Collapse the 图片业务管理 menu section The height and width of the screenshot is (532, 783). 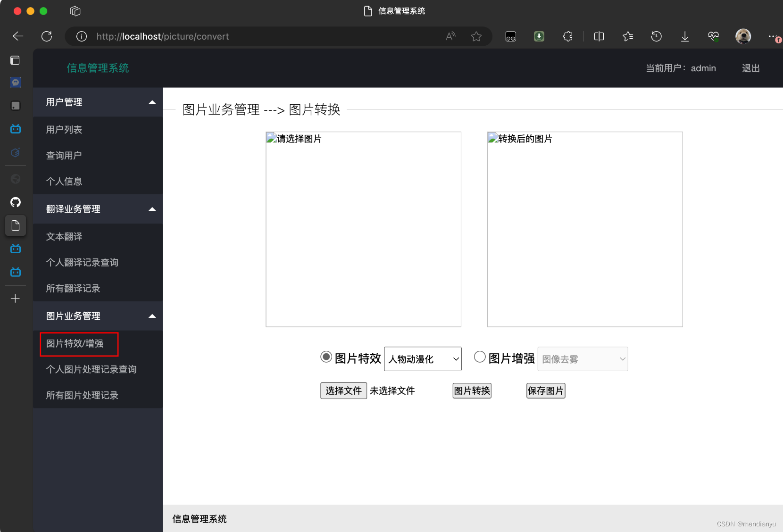click(x=152, y=316)
